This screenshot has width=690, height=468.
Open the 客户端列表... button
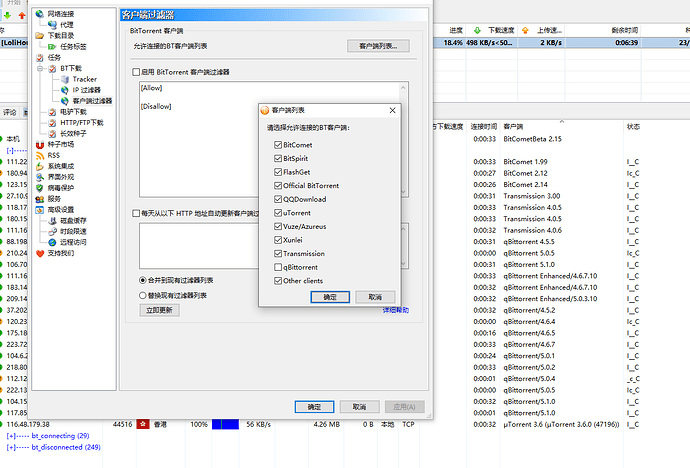tap(378, 46)
